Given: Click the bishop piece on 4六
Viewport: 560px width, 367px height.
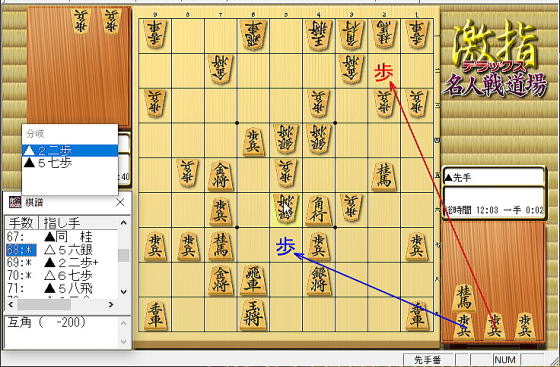Looking at the screenshot, I should (318, 210).
